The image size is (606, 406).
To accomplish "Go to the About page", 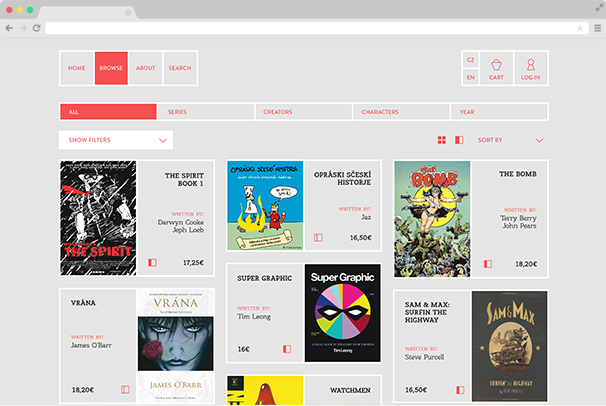I will coord(145,68).
